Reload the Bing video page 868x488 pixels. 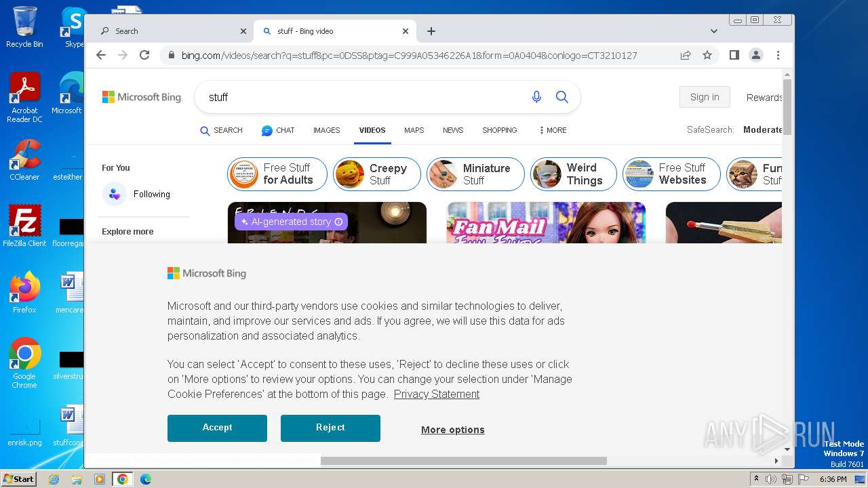144,55
